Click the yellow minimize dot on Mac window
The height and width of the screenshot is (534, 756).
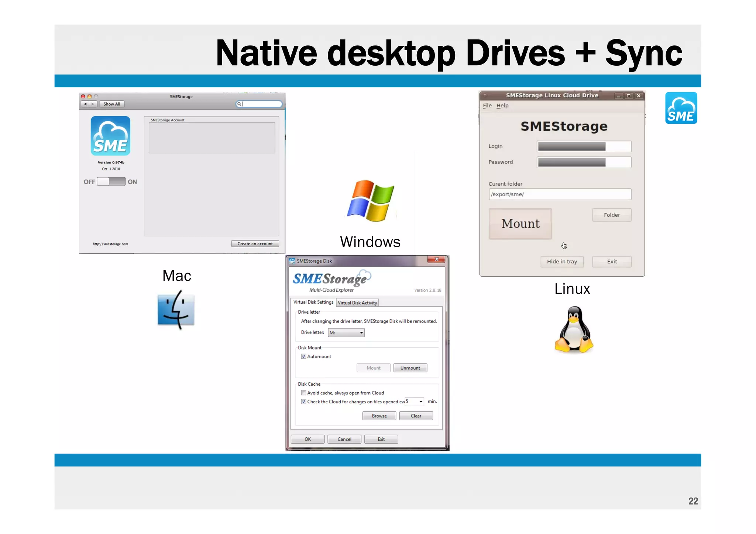pyautogui.click(x=89, y=97)
